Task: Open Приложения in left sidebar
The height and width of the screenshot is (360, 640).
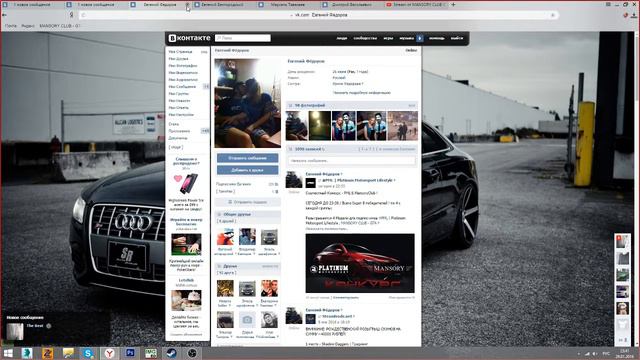Action: click(179, 131)
